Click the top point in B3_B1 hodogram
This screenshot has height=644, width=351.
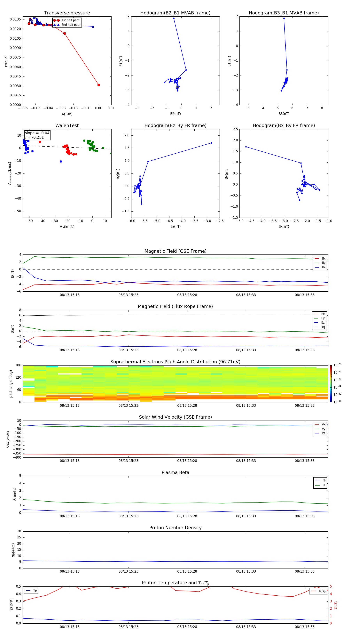(x=284, y=18)
